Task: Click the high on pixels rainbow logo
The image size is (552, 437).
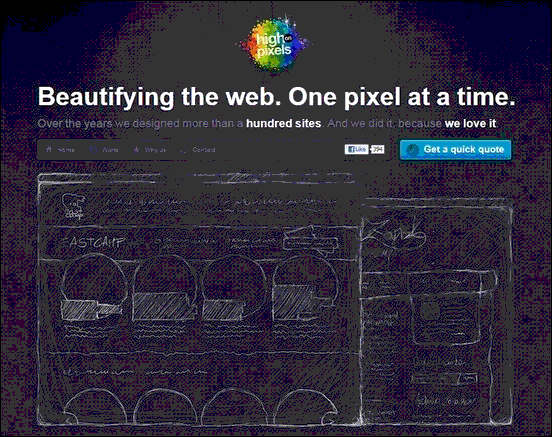Action: pyautogui.click(x=274, y=45)
